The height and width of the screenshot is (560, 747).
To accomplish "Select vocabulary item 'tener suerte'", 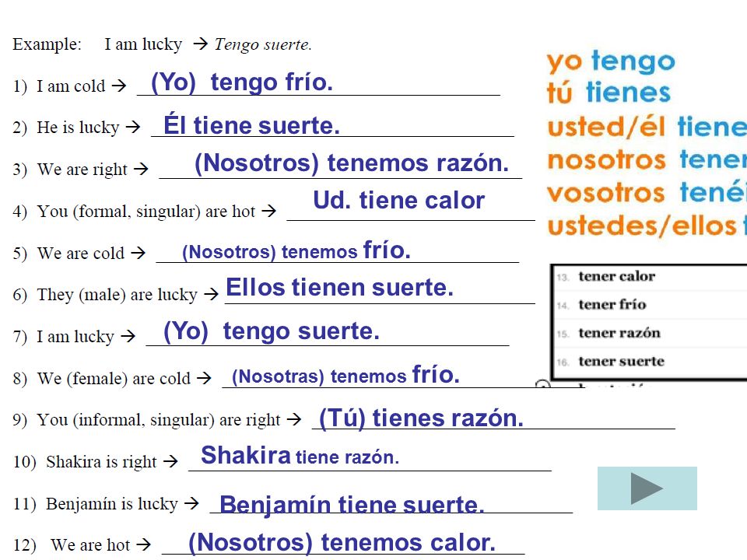I will click(x=621, y=362).
